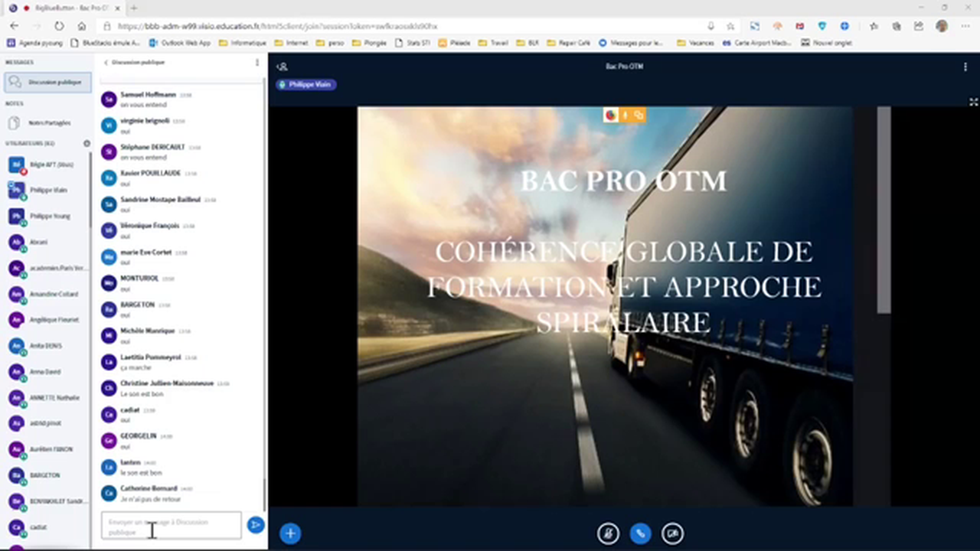980x551 pixels.
Task: Open the session options menu at top right
Action: tap(965, 67)
